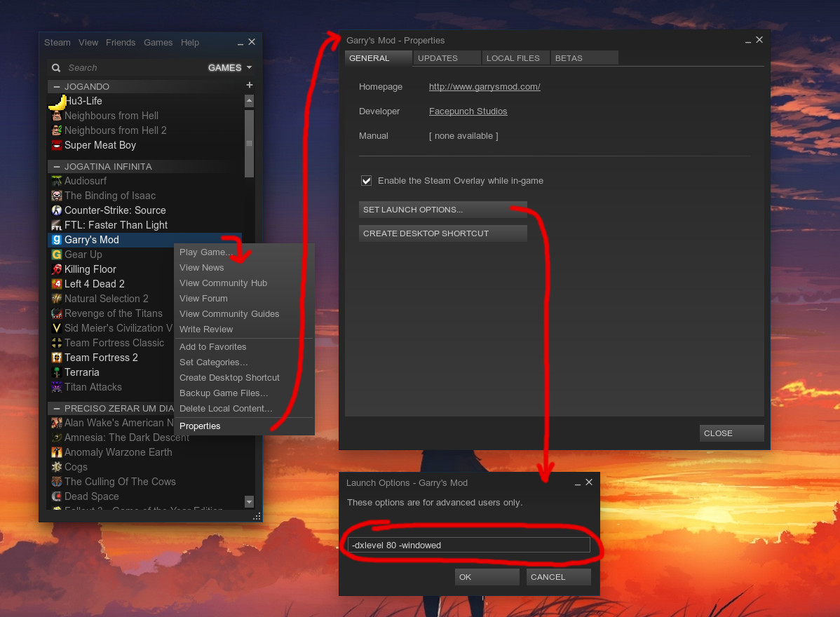Click the Super Meat Boy game icon
Viewport: 840px width, 617px height.
tap(57, 145)
